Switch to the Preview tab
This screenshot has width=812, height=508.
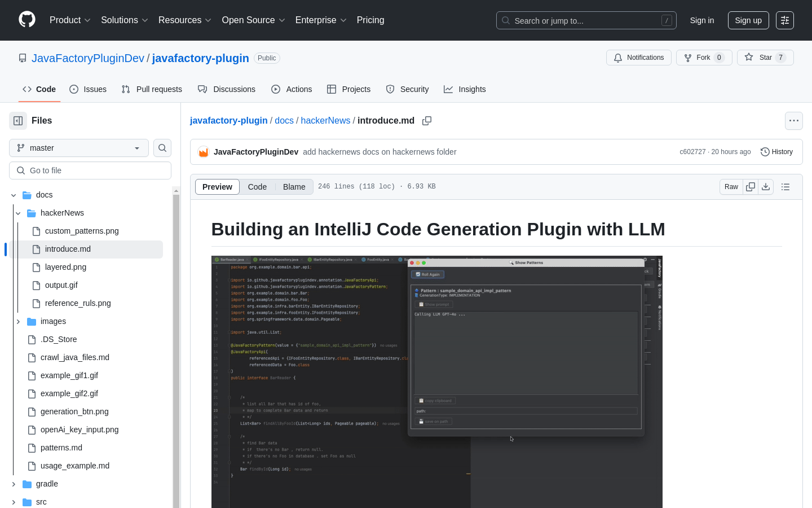217,187
